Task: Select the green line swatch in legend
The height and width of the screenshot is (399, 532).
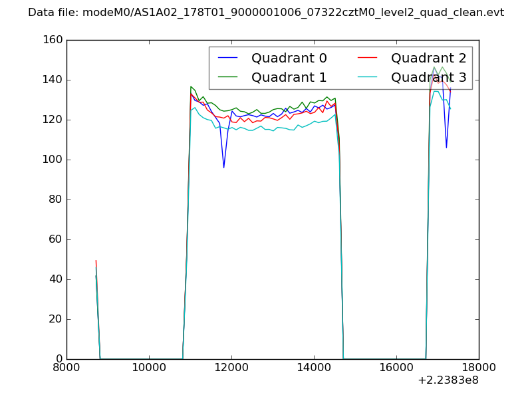Action: tap(227, 78)
